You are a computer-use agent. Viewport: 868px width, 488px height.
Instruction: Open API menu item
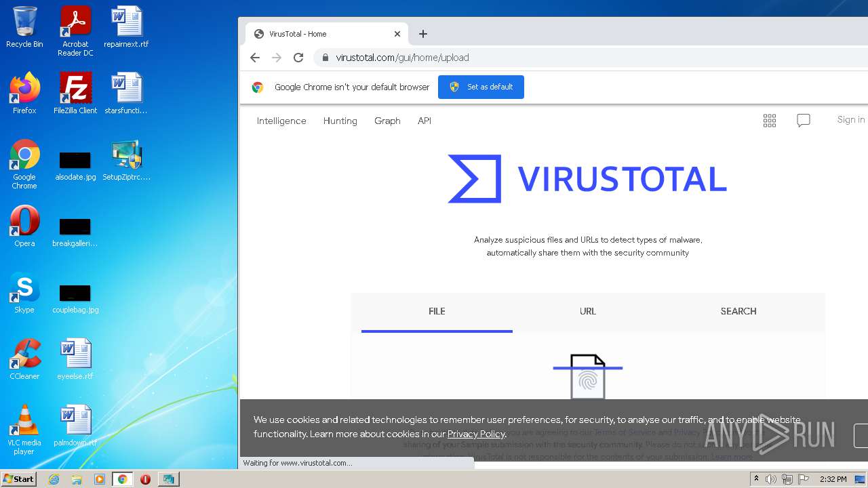coord(425,121)
